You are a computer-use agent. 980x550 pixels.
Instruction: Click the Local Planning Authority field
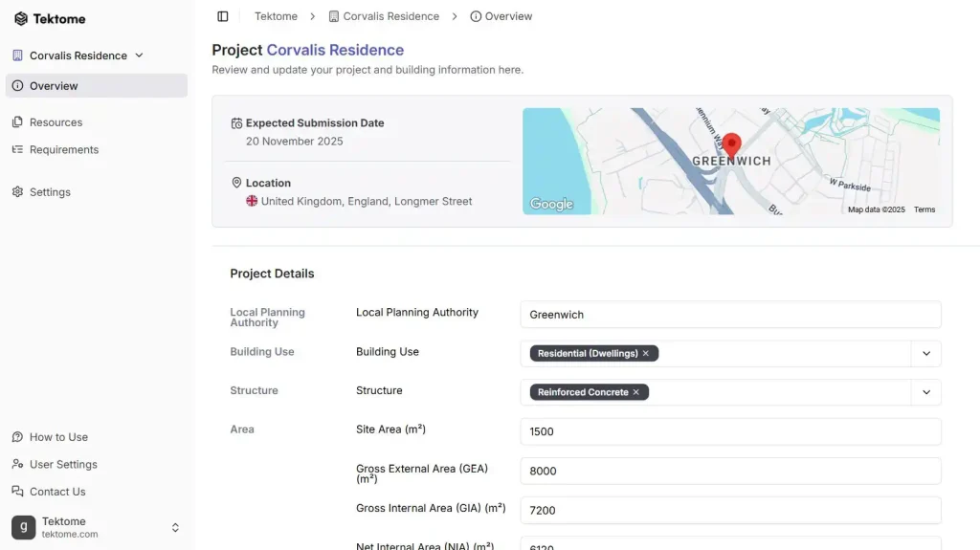pos(730,315)
